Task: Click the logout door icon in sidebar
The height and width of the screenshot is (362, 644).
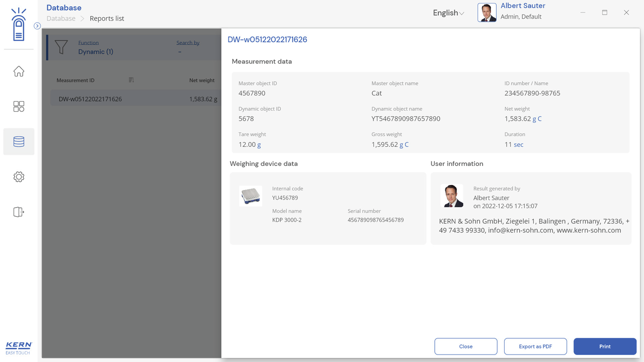Action: click(19, 212)
